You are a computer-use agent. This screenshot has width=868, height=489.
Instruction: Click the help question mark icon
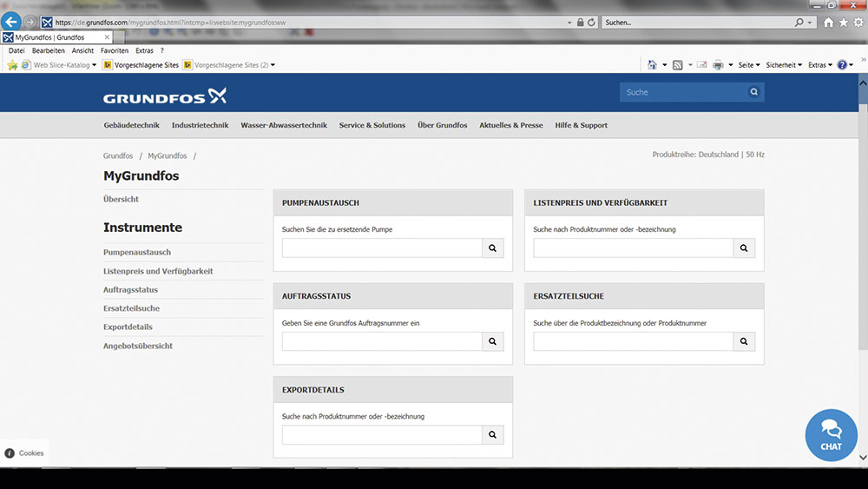[842, 65]
